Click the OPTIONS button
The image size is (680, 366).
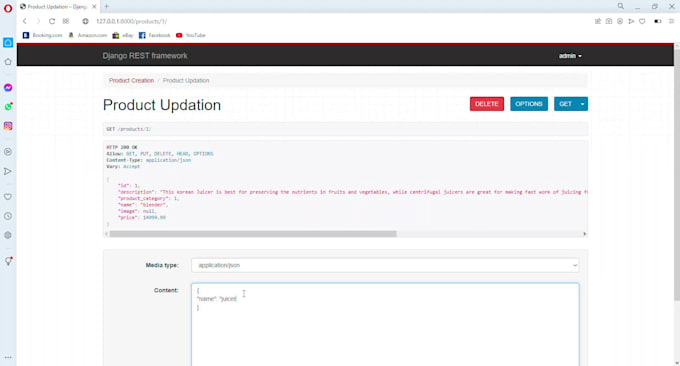pos(529,104)
